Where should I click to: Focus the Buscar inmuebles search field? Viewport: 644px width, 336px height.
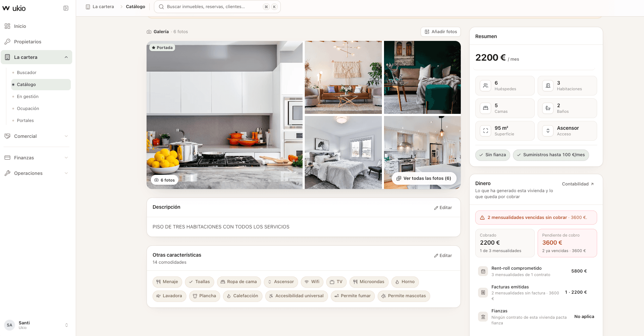pos(217,7)
